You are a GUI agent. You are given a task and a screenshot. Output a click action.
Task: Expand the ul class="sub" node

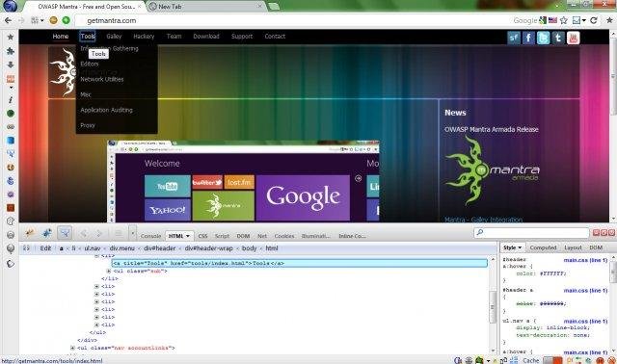(x=109, y=272)
